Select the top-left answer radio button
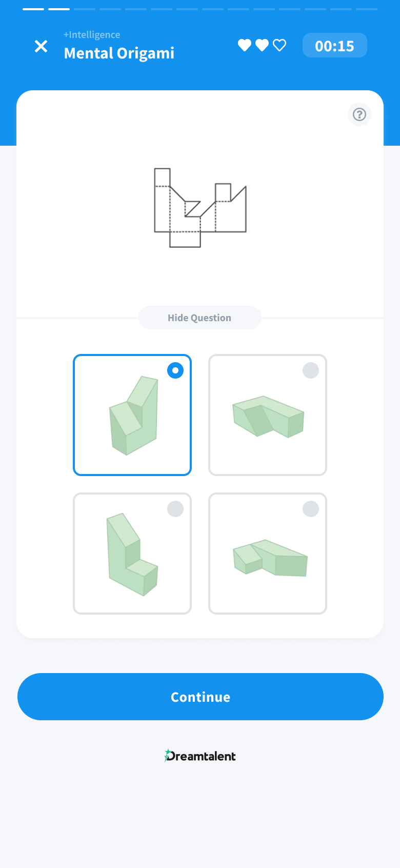The image size is (400, 868). coord(175,370)
